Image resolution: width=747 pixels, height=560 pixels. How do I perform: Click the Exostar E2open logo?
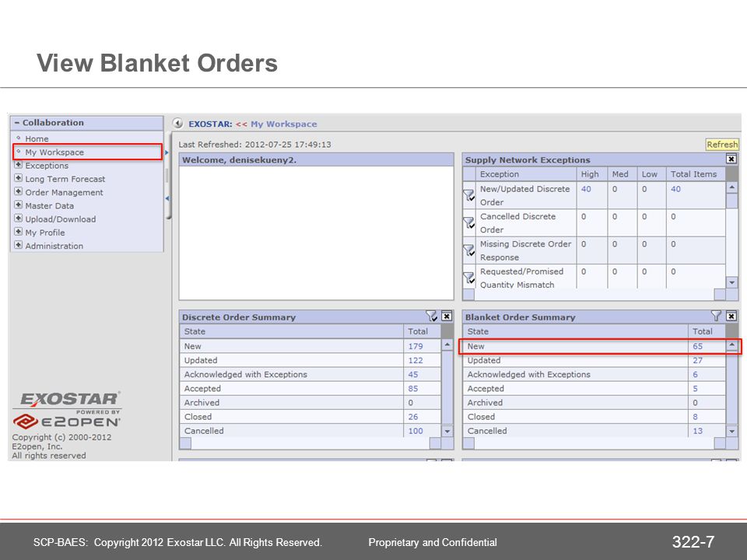(67, 411)
